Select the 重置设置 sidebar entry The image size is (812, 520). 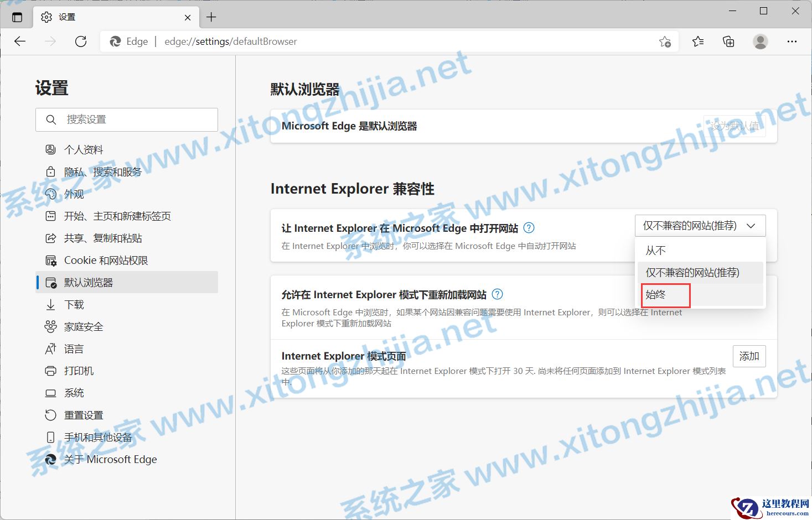pyautogui.click(x=83, y=414)
